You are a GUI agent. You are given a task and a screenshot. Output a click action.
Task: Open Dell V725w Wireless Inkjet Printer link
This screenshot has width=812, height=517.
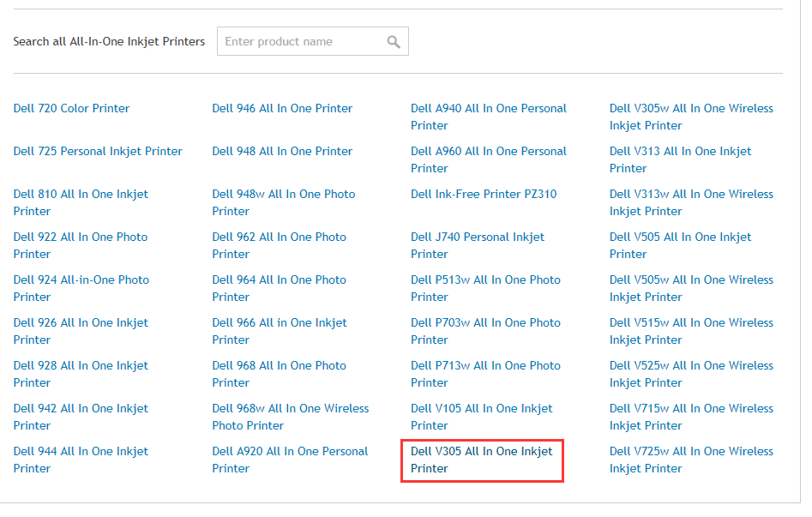pyautogui.click(x=691, y=460)
